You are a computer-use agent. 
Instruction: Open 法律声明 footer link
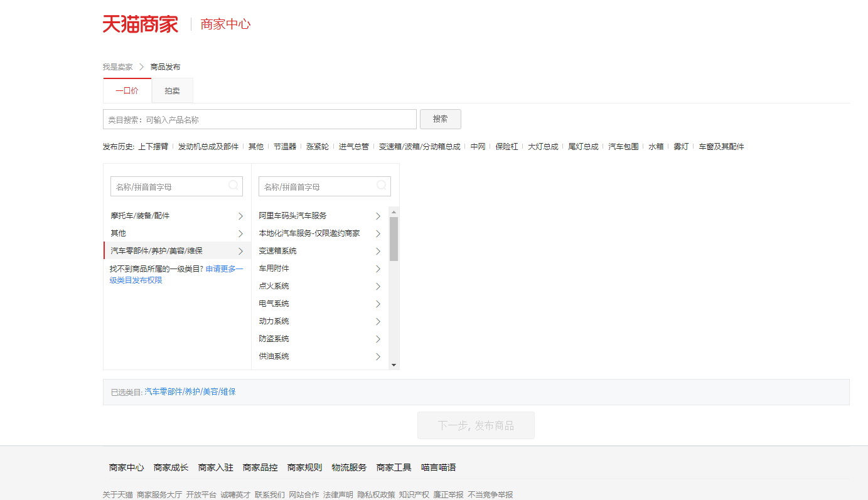click(x=338, y=495)
